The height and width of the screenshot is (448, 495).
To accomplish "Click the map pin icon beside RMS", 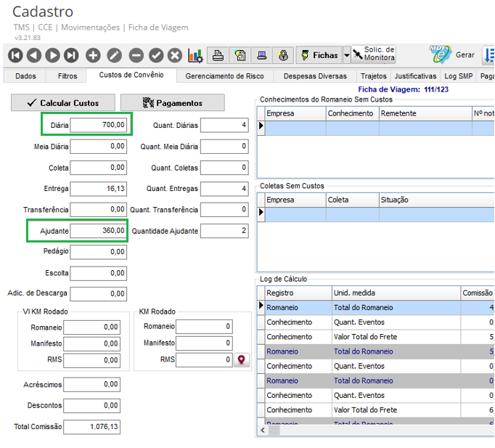I will [241, 359].
